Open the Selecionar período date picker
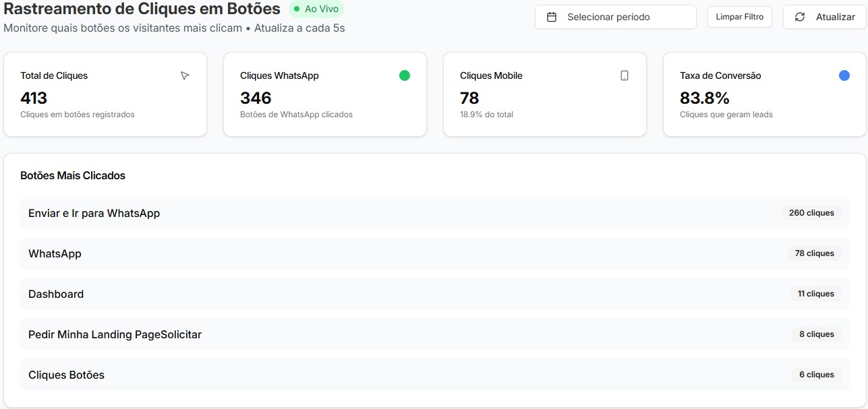868x409 pixels. pos(616,17)
